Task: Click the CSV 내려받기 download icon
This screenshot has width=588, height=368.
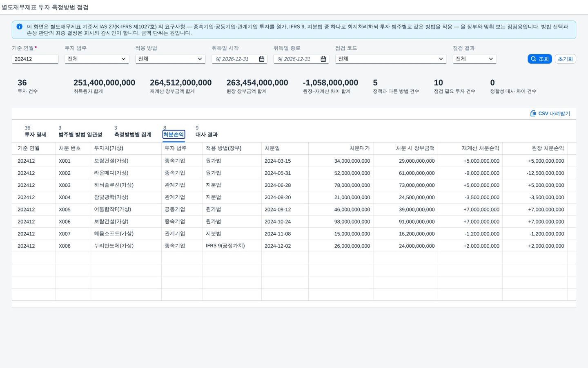Action: (533, 113)
